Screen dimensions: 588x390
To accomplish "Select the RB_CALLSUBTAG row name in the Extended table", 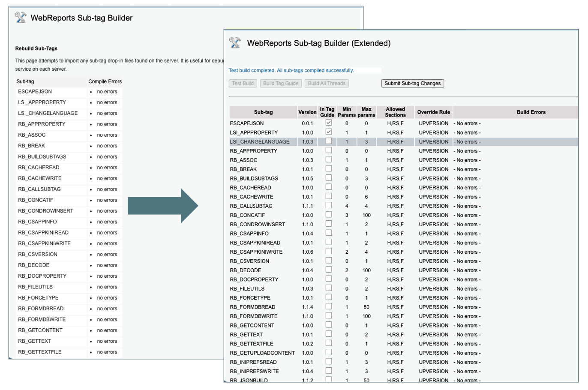I will (251, 206).
